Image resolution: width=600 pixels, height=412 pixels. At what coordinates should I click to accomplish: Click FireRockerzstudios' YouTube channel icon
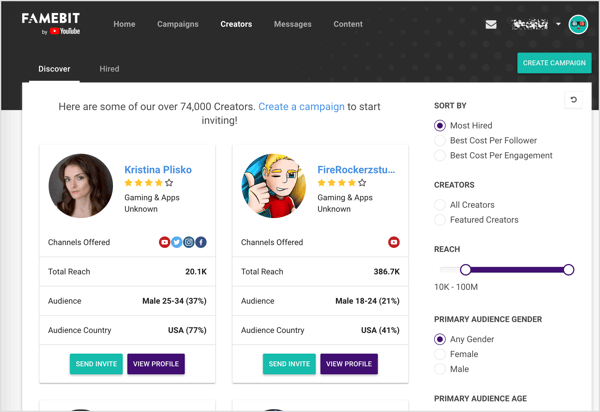(x=394, y=242)
